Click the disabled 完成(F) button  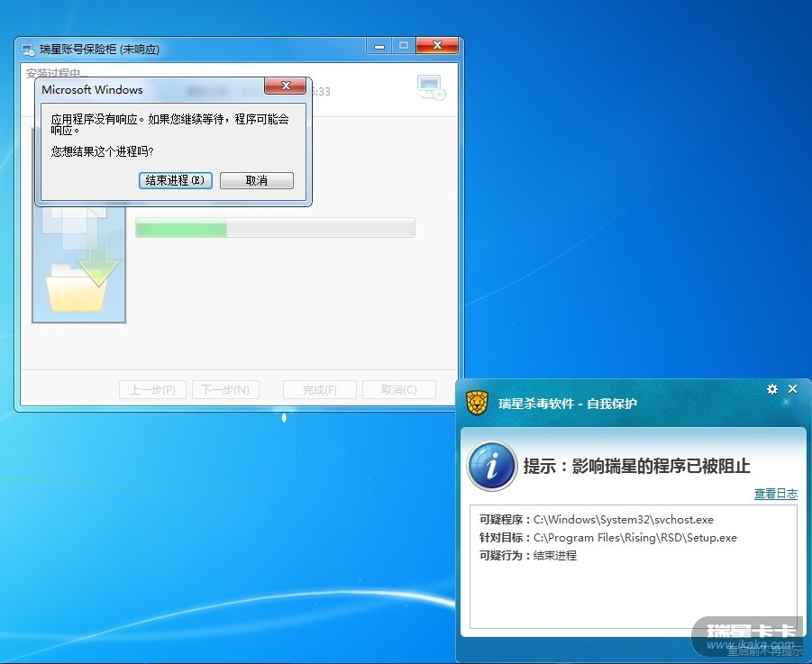[320, 390]
